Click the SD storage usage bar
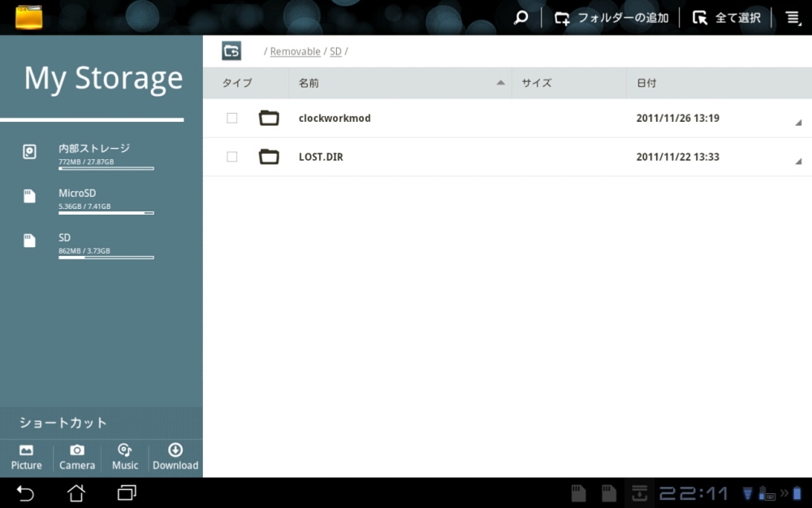This screenshot has height=508, width=812. coord(106,257)
